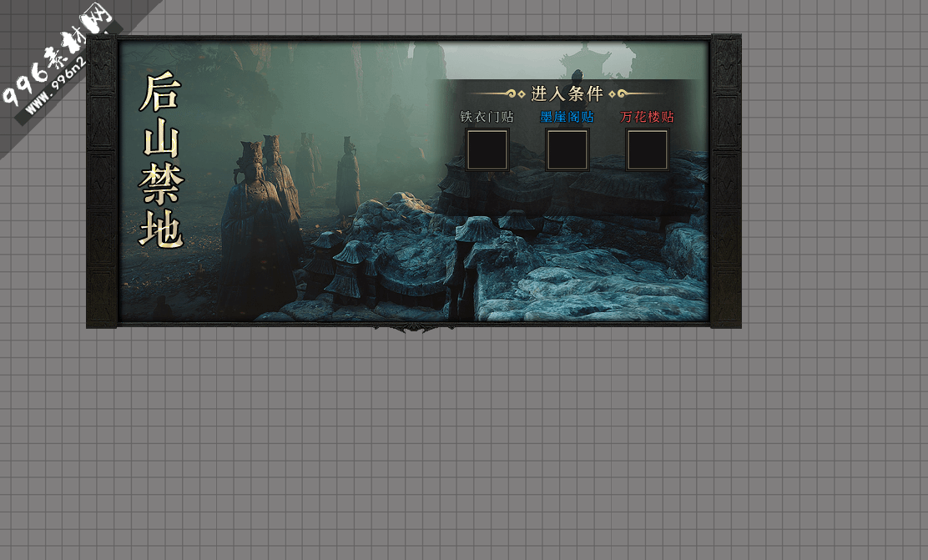Click the empty slot under 墨崖阁贴
This screenshot has height=560, width=928.
(x=567, y=149)
